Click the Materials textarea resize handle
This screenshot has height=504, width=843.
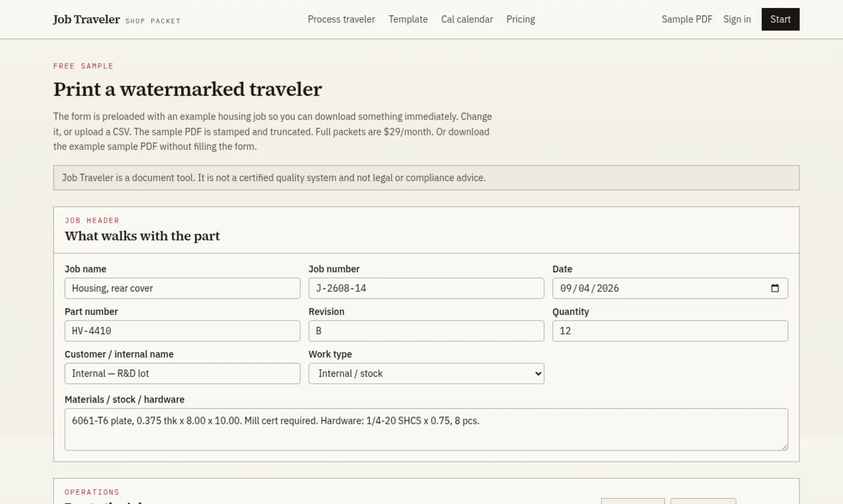[x=784, y=446]
